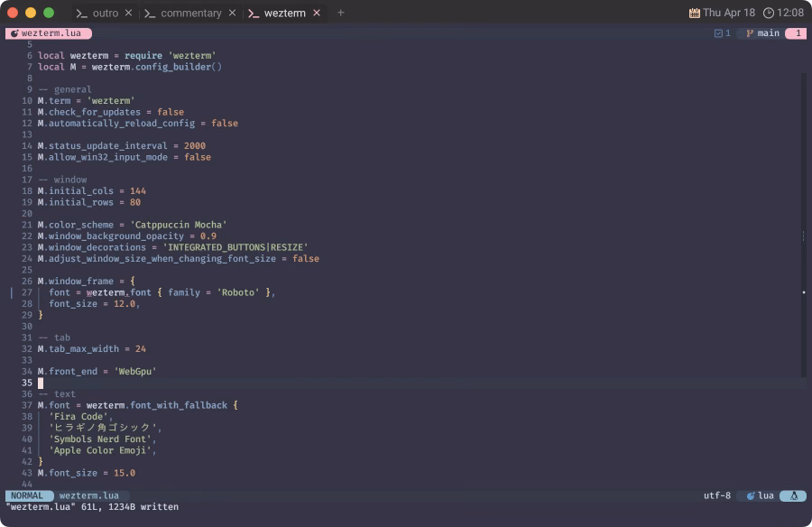
Task: Click the '-- general' comment
Action: click(65, 89)
